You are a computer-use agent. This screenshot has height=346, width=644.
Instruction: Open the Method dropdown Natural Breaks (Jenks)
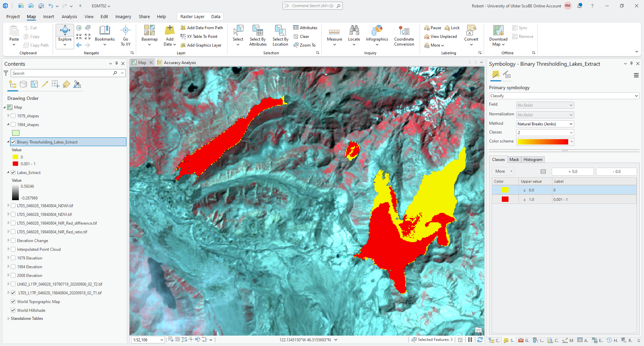coord(545,124)
